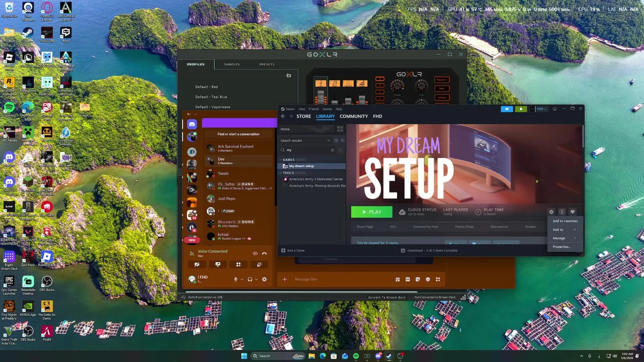
Task: Open Steam announcements megaphone button
Action: pyautogui.click(x=507, y=109)
